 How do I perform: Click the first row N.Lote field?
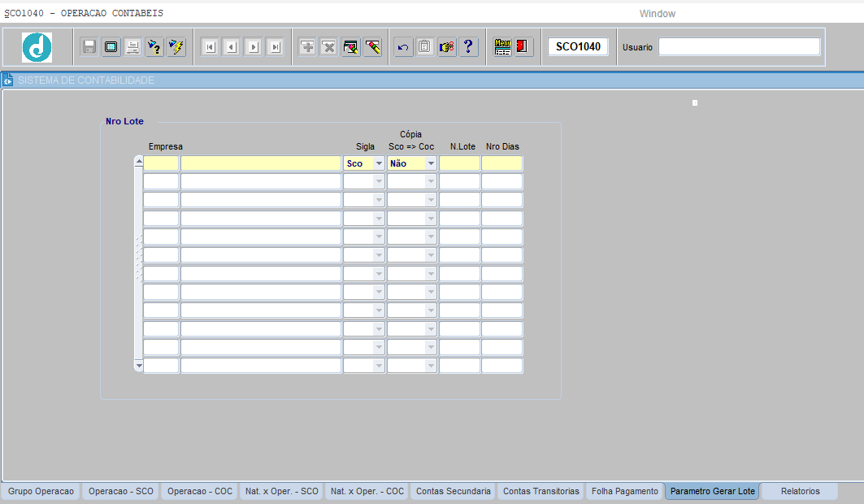coord(459,163)
